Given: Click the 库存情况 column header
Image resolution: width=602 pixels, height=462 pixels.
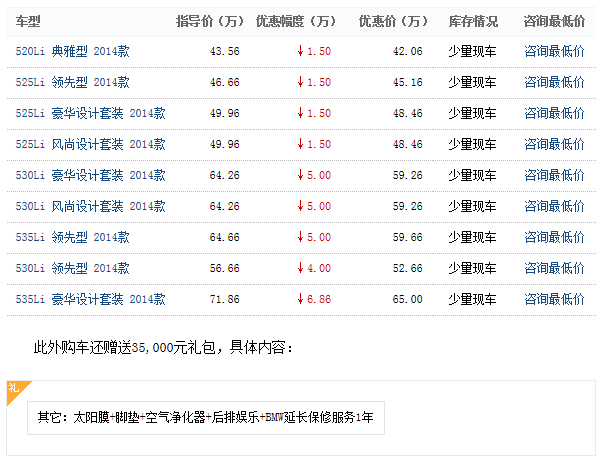Looking at the screenshot, I should click(473, 21).
